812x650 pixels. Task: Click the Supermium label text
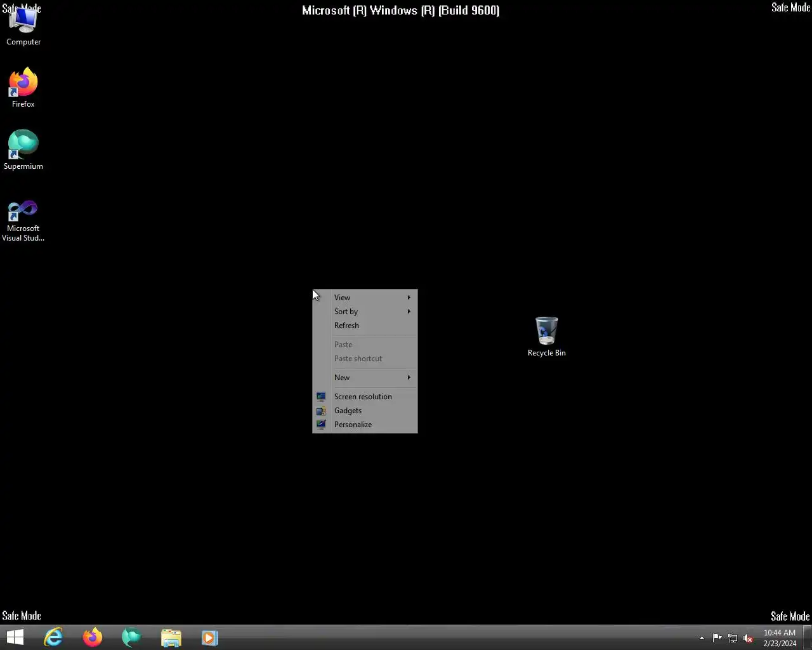[23, 166]
